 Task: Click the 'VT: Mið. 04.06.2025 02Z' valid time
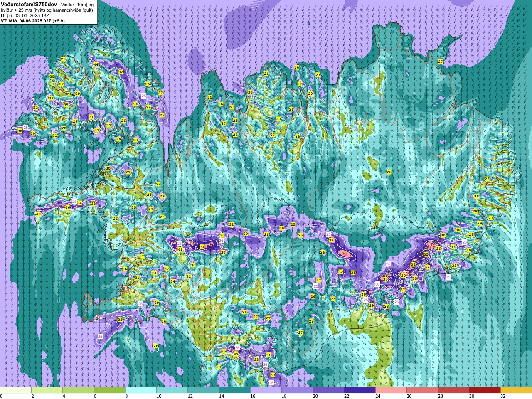(26, 21)
